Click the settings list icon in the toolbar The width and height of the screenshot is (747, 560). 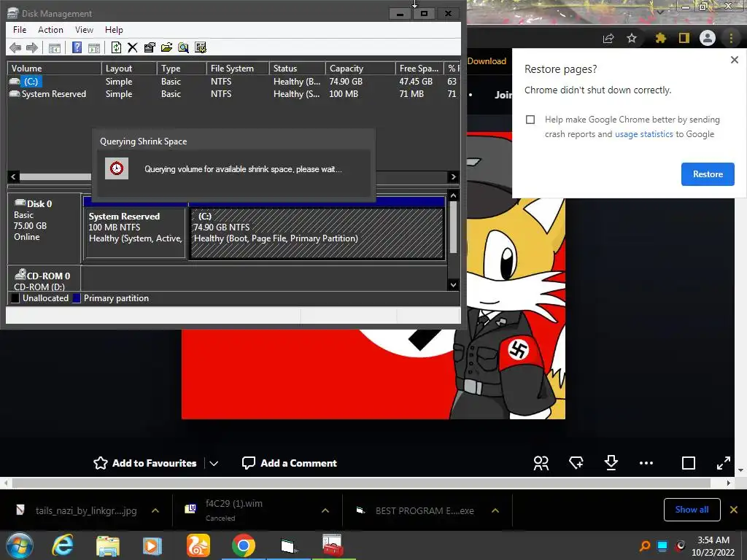(201, 47)
